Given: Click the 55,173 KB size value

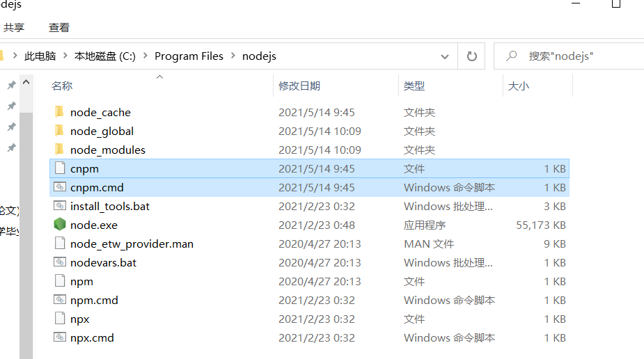Looking at the screenshot, I should (x=541, y=225).
